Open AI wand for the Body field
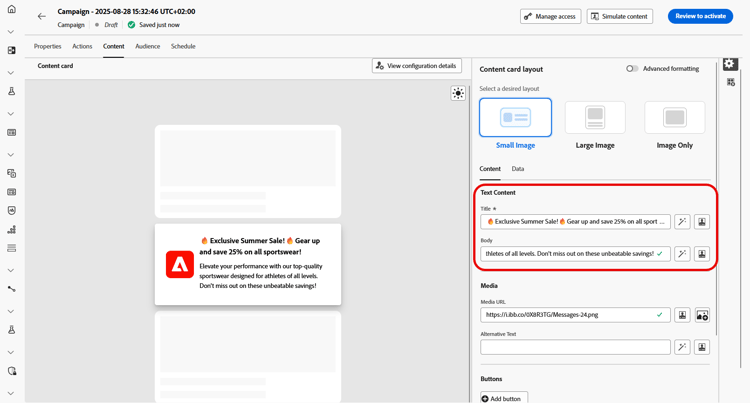The image size is (750, 403). pos(682,254)
